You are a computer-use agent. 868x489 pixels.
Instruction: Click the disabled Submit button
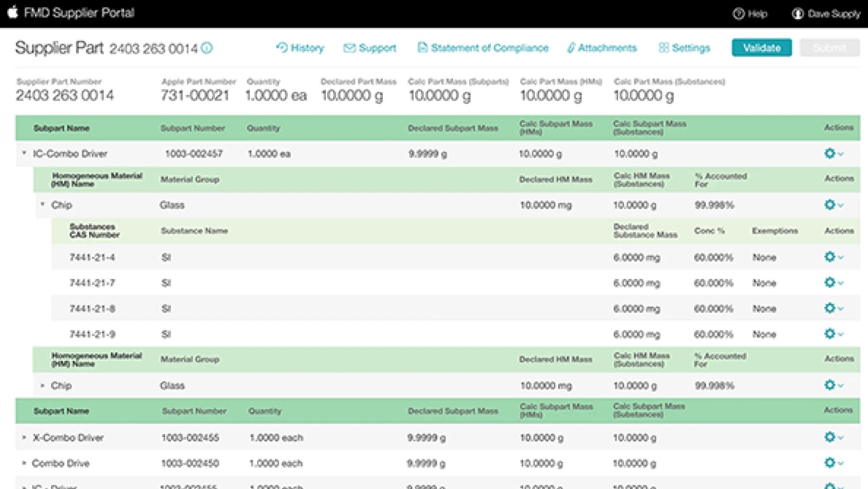(829, 48)
